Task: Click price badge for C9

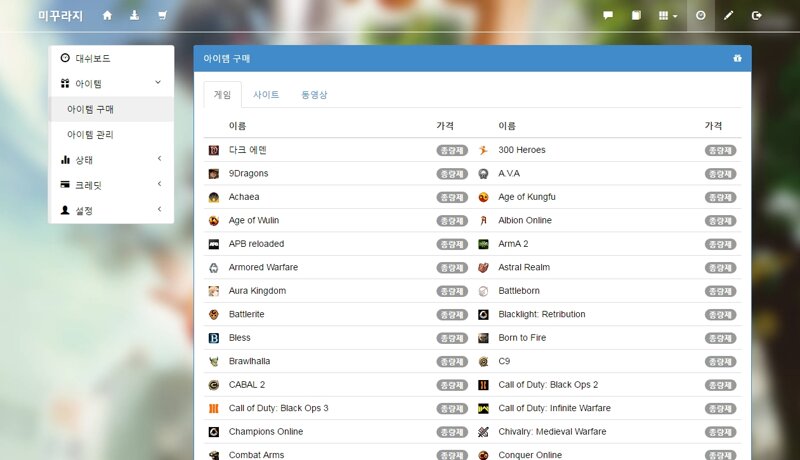Action: [720, 362]
